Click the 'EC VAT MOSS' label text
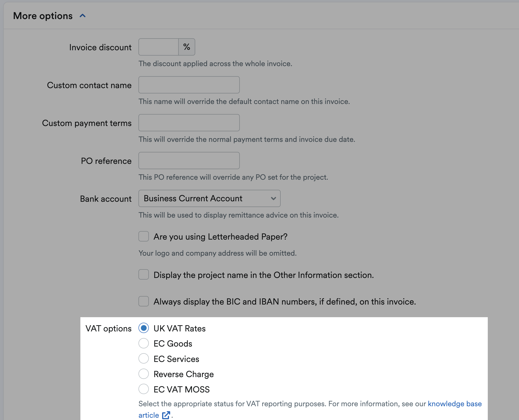 [x=182, y=389]
